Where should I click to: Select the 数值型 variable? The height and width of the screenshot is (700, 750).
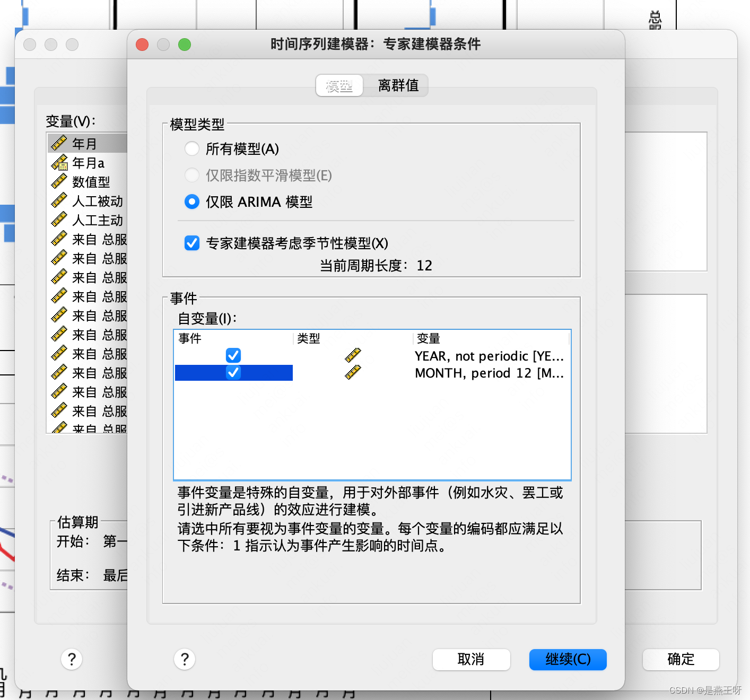[x=88, y=182]
